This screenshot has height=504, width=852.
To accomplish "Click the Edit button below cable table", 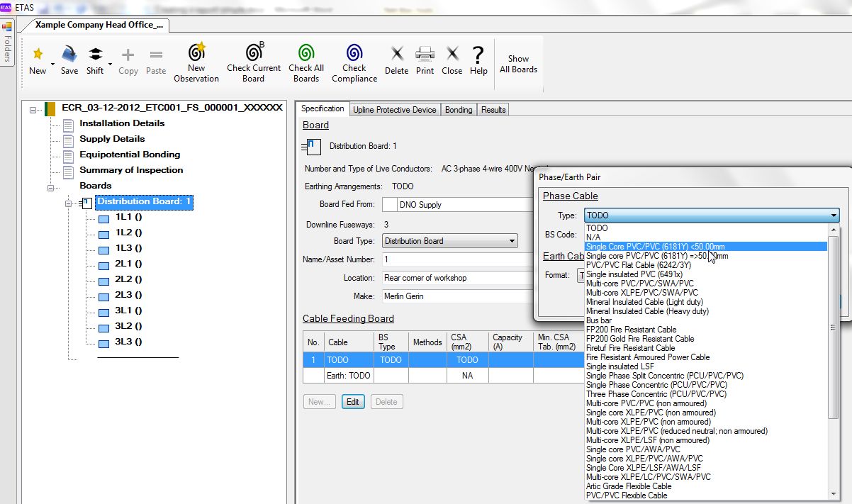I will [x=352, y=402].
